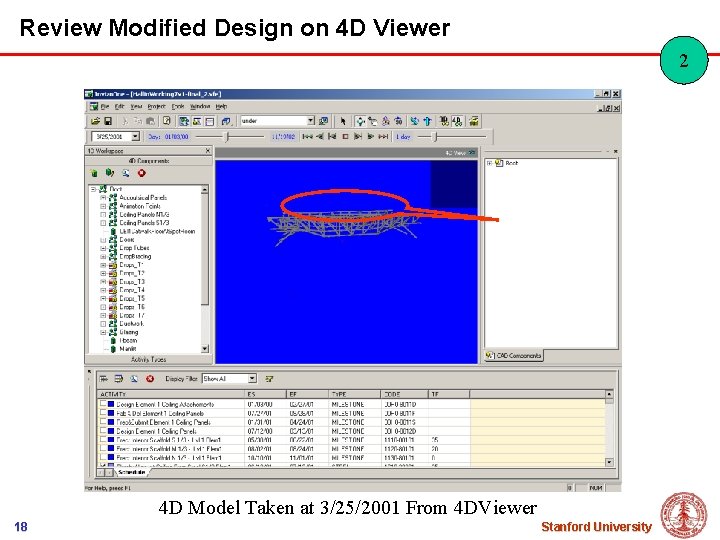
Task: Click component tree scrollbar down arrow
Action: pyautogui.click(x=205, y=349)
